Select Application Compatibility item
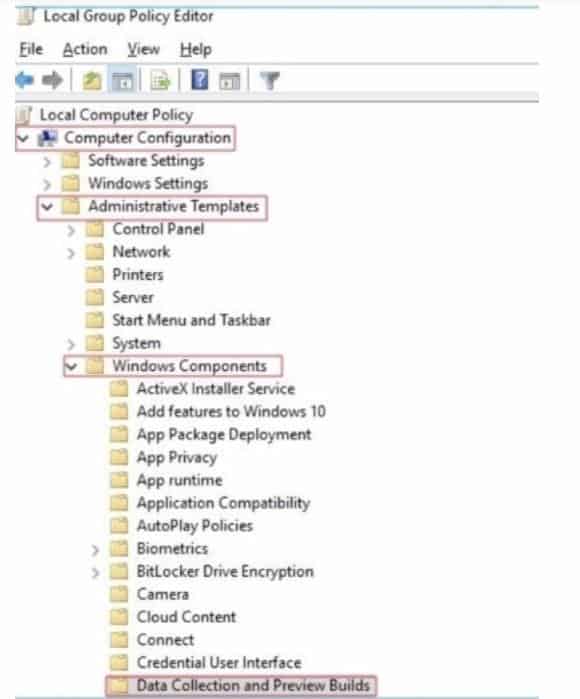This screenshot has height=699, width=580. tap(223, 503)
